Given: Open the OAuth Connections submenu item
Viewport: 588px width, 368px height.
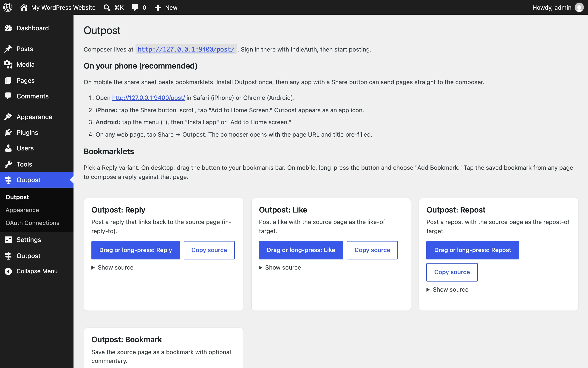Looking at the screenshot, I should 32,223.
